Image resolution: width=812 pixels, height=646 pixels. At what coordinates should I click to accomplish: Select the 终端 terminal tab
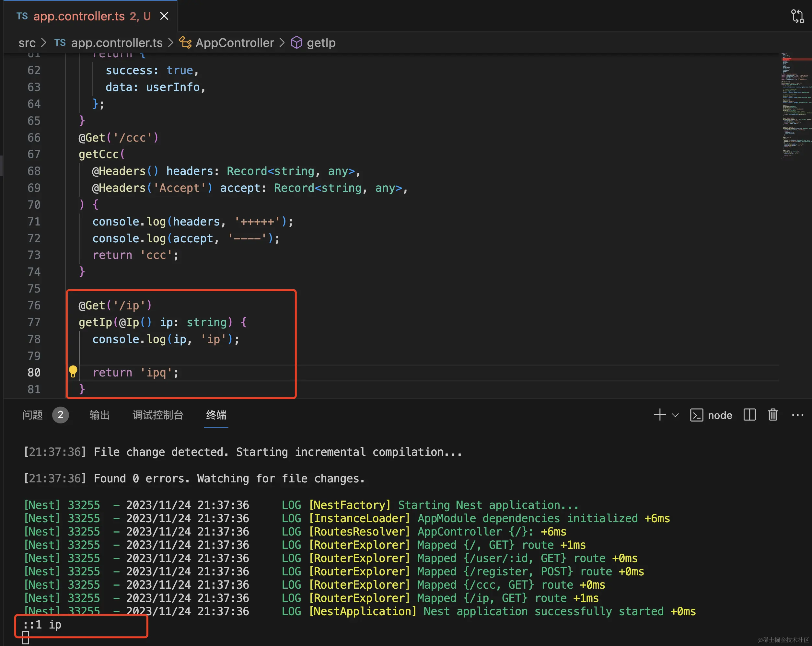(216, 415)
